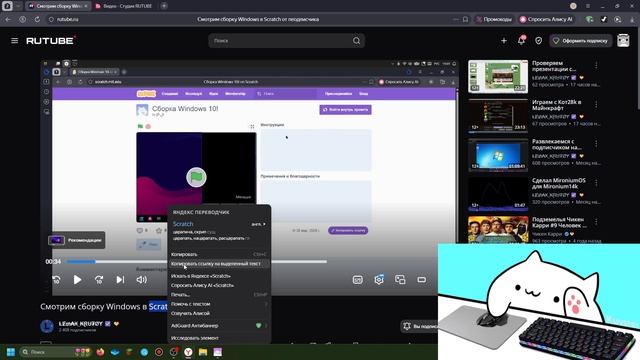Open the 'Рекомендации' overlay button

coord(76,240)
